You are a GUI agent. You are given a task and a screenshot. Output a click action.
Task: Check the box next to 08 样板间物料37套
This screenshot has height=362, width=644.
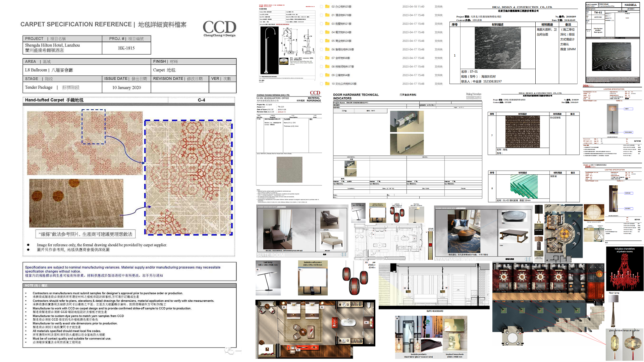pyautogui.click(x=321, y=67)
